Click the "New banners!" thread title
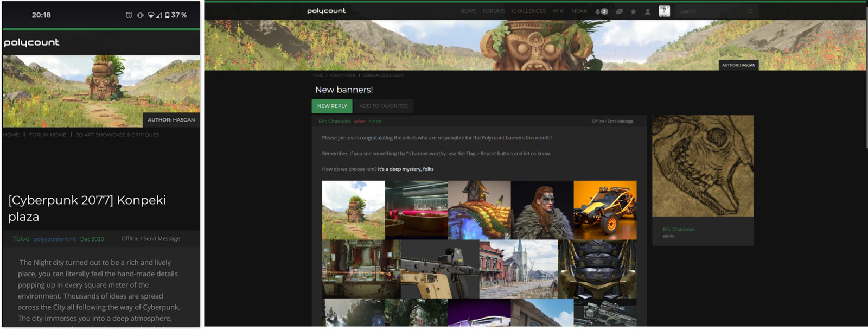 [344, 90]
